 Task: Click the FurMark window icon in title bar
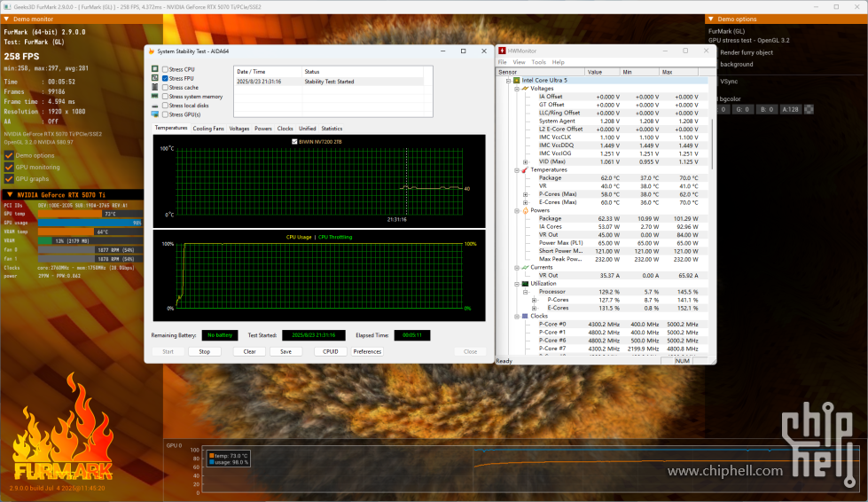click(7, 7)
